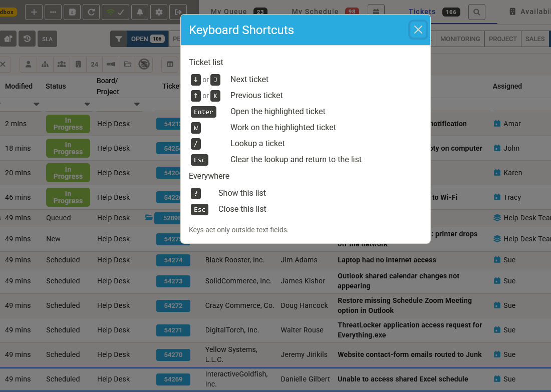Click the SLA button
Image resolution: width=551 pixels, height=392 pixels.
point(48,39)
